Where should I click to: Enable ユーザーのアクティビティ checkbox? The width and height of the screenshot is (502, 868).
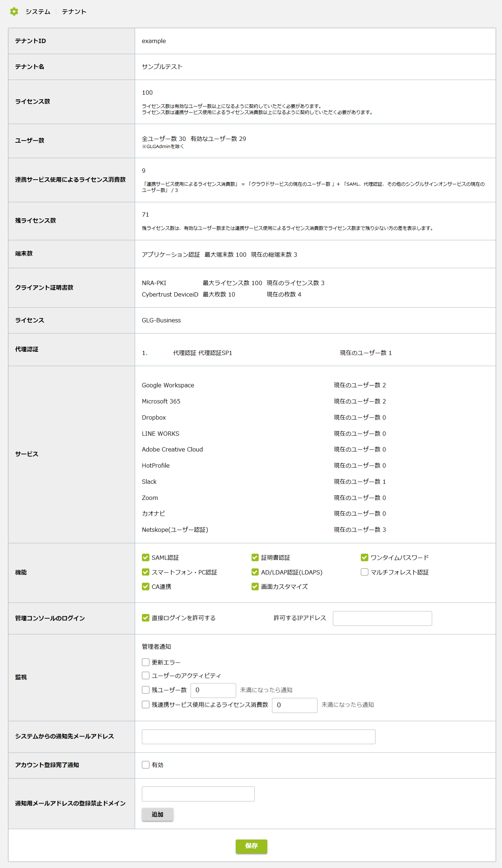click(x=145, y=675)
